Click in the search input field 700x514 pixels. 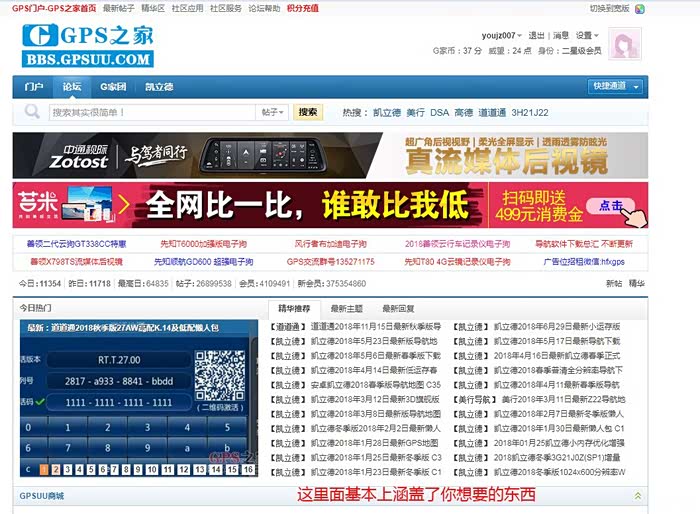(150, 113)
